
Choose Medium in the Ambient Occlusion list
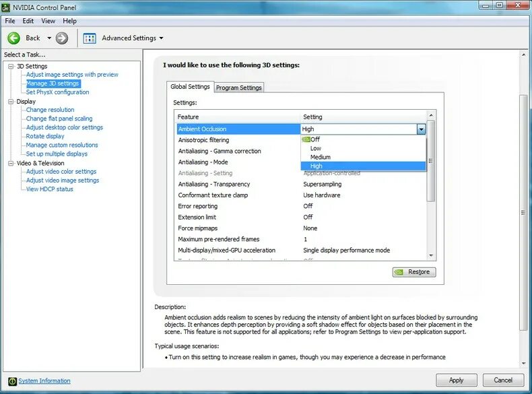pyautogui.click(x=363, y=157)
